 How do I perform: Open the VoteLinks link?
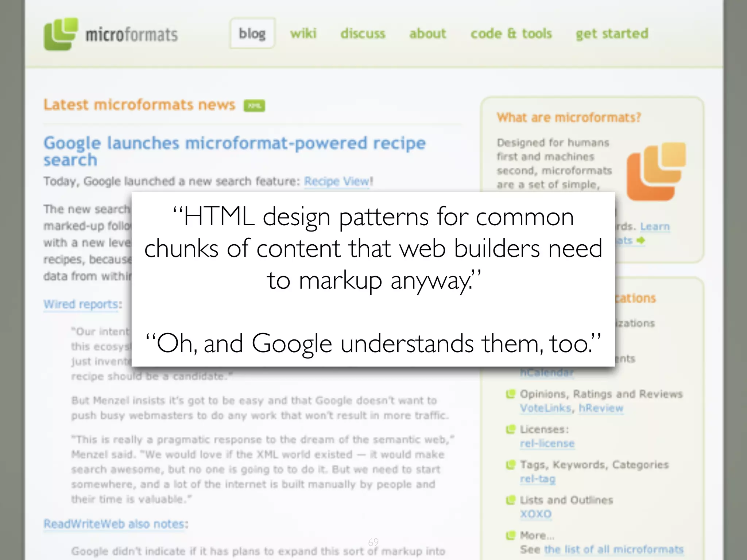click(545, 408)
